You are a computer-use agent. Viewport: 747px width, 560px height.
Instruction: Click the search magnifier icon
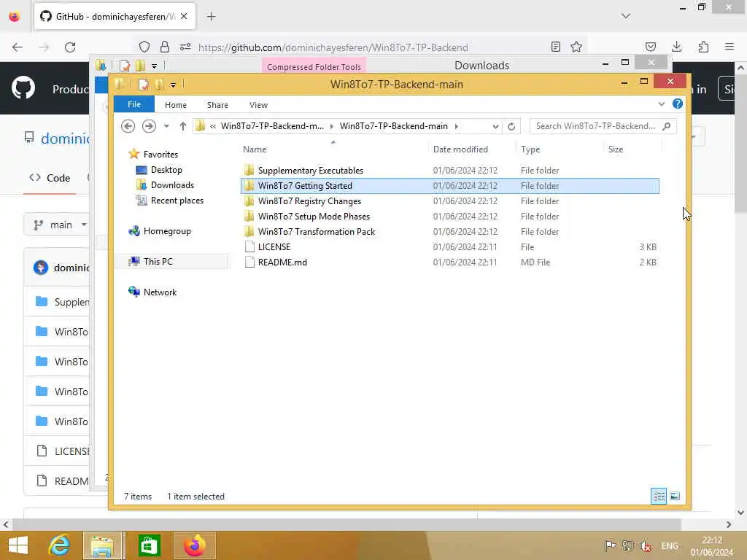click(x=667, y=126)
